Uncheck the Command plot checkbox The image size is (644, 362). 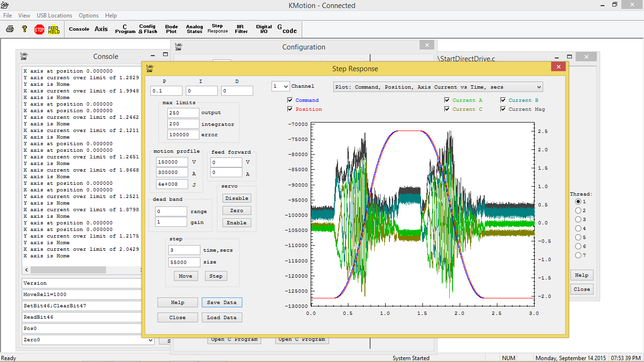click(290, 100)
